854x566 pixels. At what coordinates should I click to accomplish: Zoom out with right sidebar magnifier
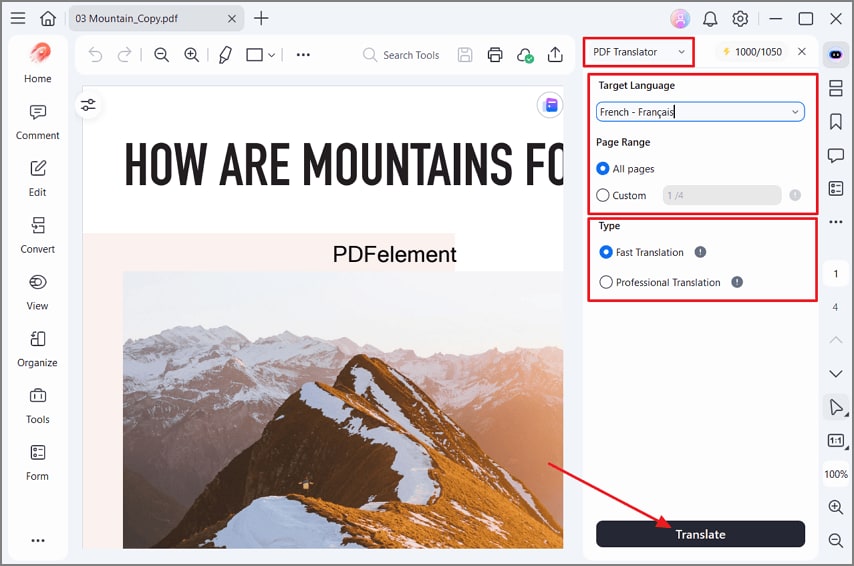pyautogui.click(x=835, y=540)
